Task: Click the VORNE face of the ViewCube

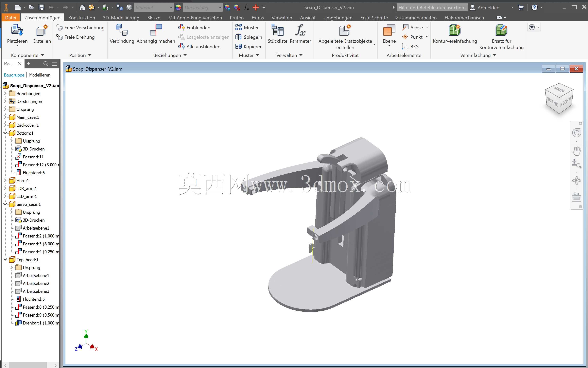Action: (552, 101)
